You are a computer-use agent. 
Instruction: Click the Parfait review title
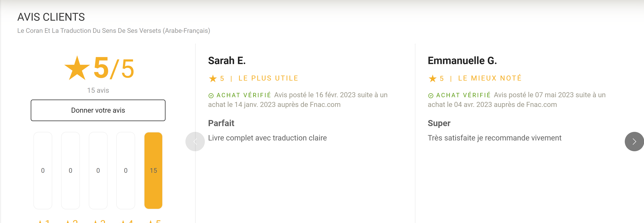click(x=221, y=123)
